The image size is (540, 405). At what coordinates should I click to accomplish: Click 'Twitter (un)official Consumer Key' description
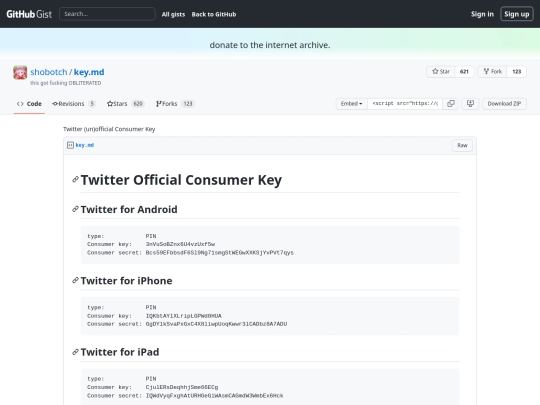[x=109, y=129]
